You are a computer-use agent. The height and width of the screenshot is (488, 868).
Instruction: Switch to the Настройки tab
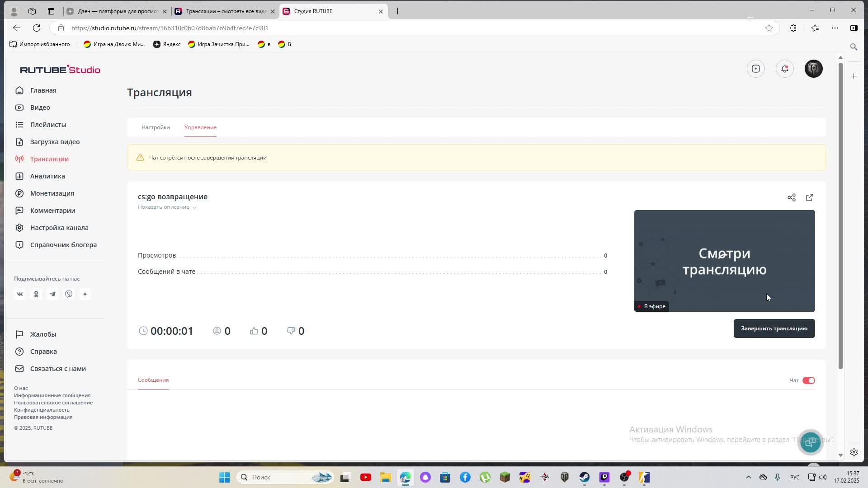[156, 127]
